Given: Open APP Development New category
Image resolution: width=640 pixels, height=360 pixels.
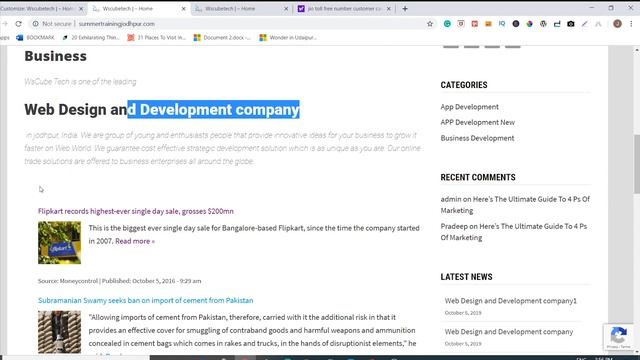Looking at the screenshot, I should tap(478, 122).
